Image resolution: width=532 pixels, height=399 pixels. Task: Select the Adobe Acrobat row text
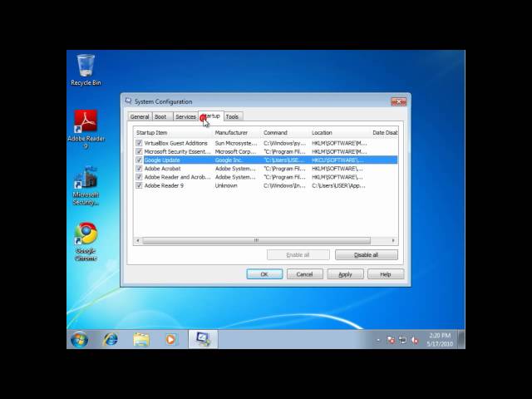pyautogui.click(x=163, y=169)
